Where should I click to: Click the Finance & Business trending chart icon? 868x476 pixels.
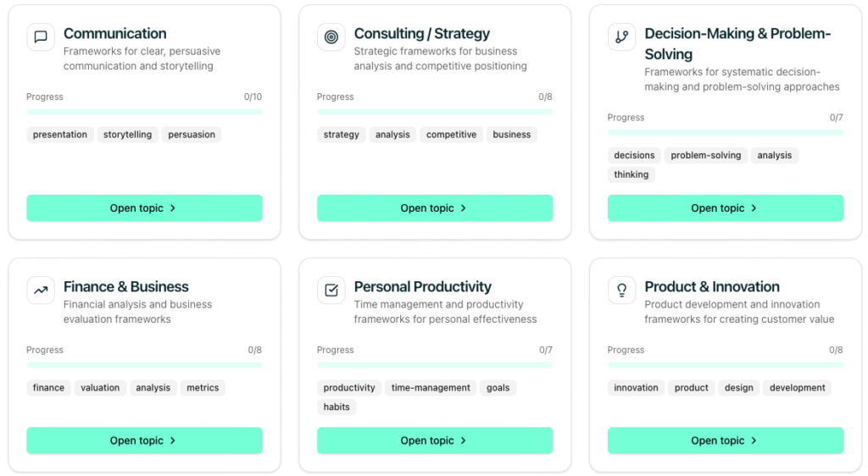[x=41, y=291]
